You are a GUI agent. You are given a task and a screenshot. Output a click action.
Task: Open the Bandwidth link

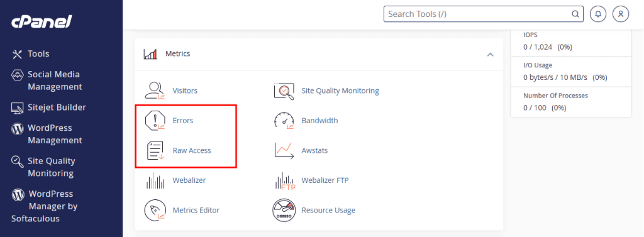319,121
